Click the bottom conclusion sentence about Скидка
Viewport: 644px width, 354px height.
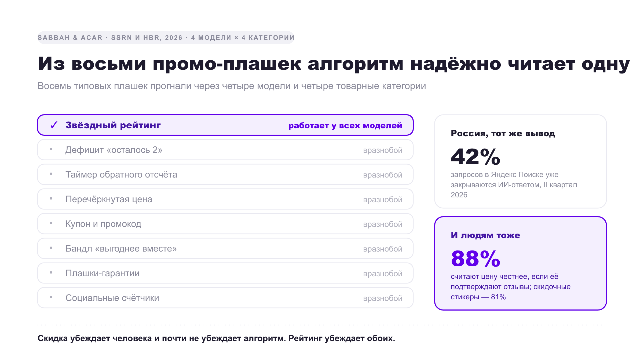(x=216, y=338)
